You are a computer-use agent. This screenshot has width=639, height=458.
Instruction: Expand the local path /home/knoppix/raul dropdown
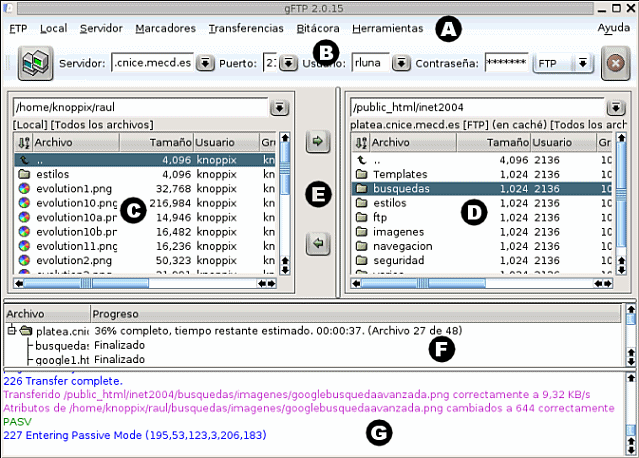[x=279, y=107]
